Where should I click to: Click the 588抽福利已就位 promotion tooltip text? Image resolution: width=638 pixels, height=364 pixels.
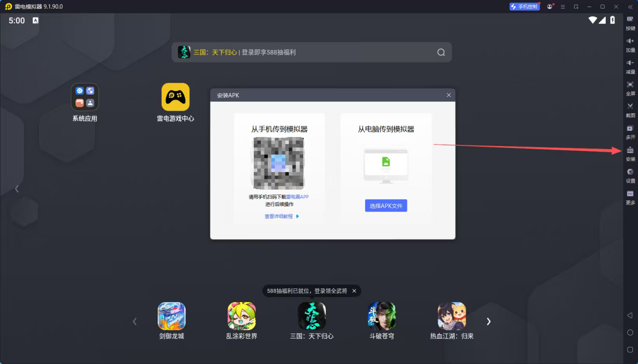pyautogui.click(x=307, y=291)
